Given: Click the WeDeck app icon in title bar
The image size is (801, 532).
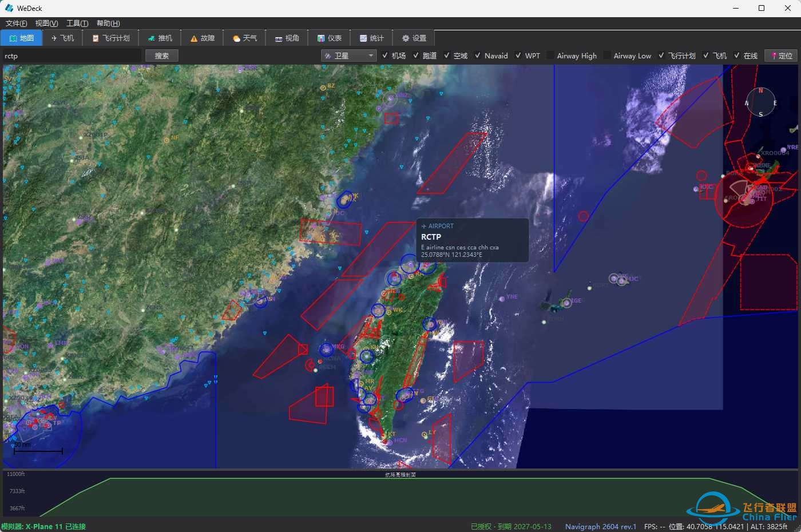Looking at the screenshot, I should (x=9, y=8).
